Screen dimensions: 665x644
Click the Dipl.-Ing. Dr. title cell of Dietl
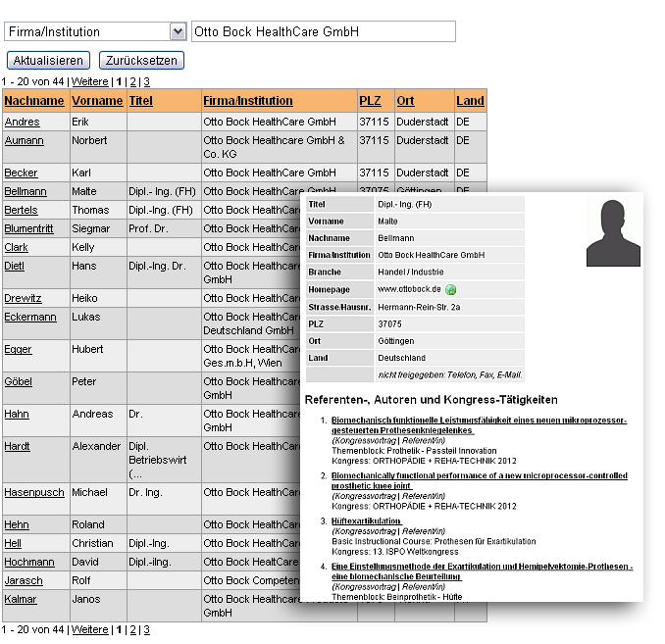(x=164, y=272)
